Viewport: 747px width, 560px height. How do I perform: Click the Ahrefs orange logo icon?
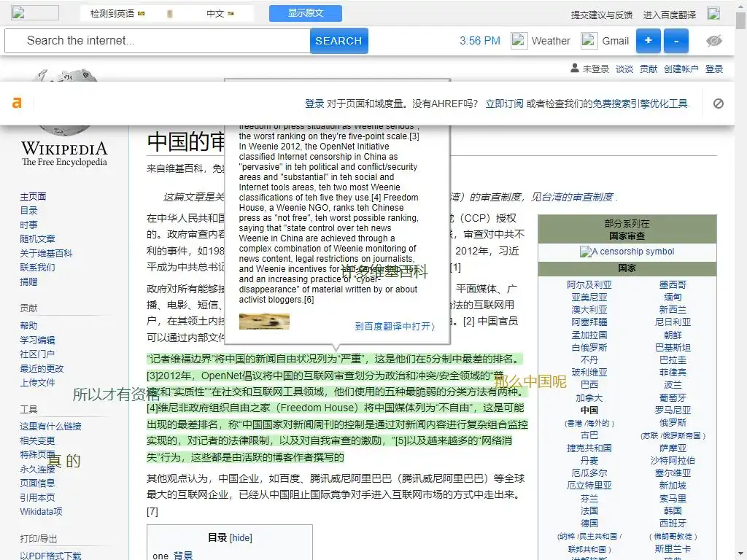[18, 103]
